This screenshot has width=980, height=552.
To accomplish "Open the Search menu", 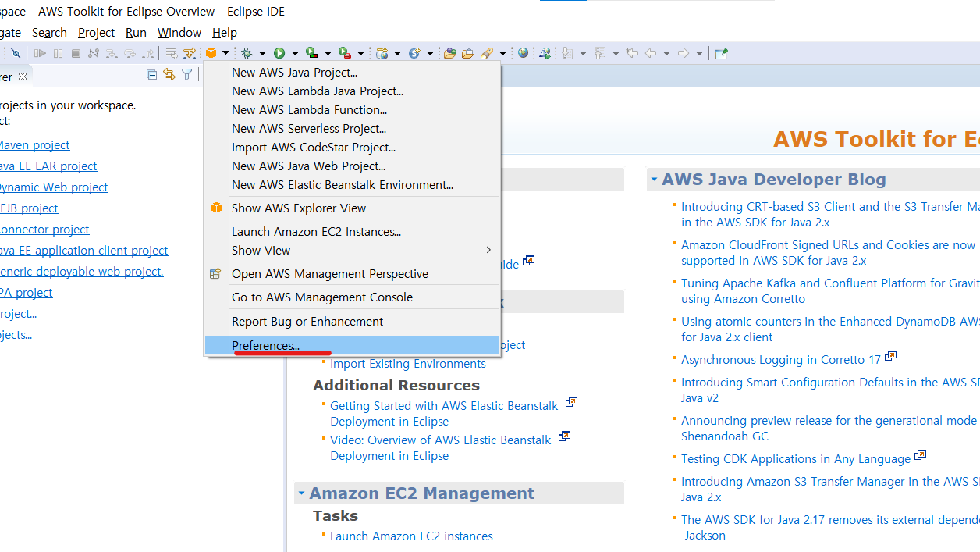I will point(49,33).
